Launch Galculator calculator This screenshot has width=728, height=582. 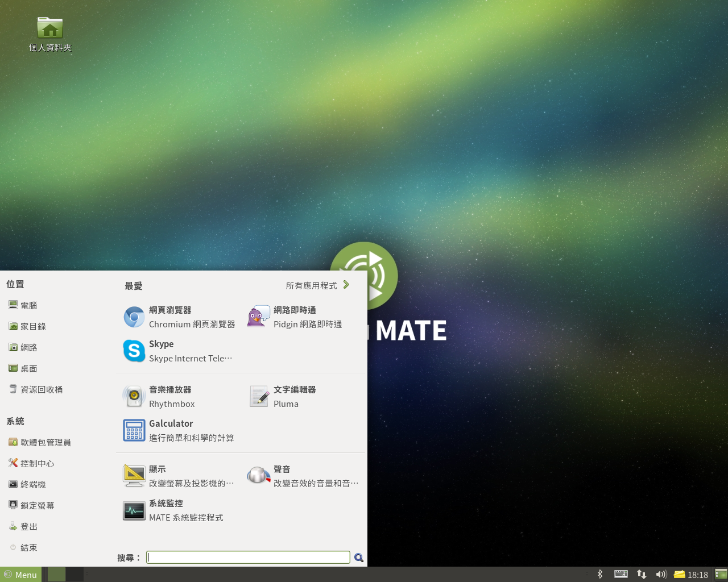click(179, 431)
